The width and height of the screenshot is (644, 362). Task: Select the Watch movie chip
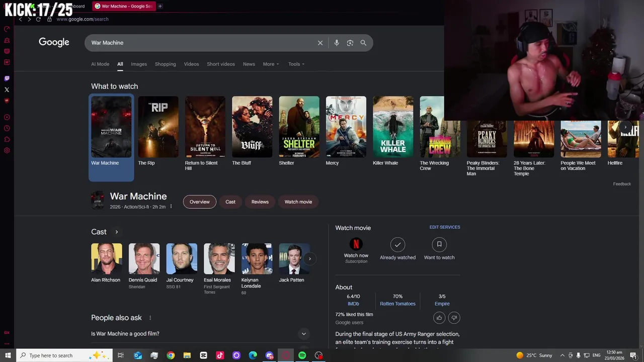(298, 202)
